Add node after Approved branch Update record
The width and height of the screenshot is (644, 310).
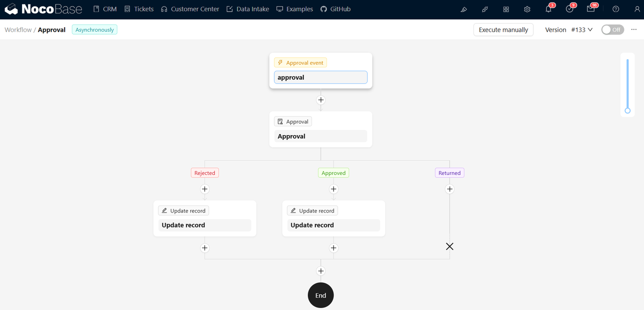[x=334, y=248]
